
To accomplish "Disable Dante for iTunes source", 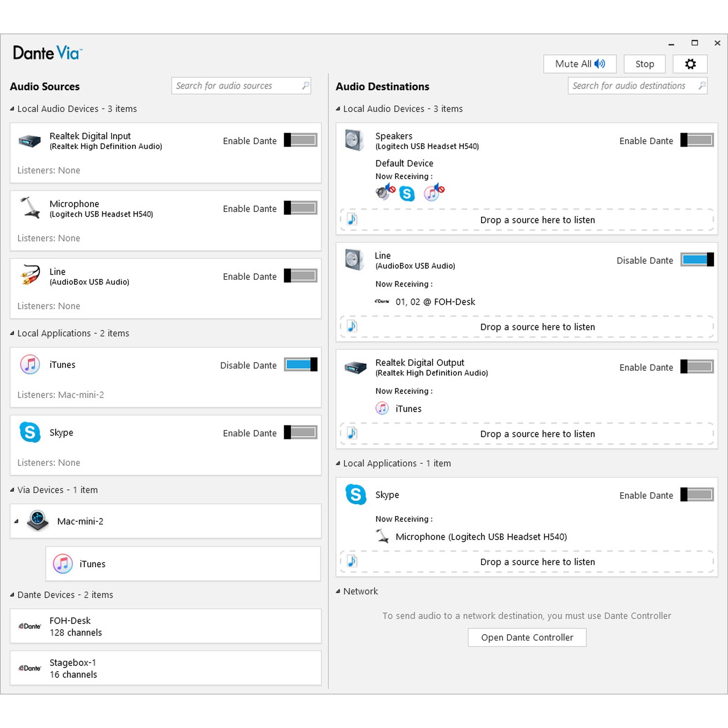I will 299,364.
